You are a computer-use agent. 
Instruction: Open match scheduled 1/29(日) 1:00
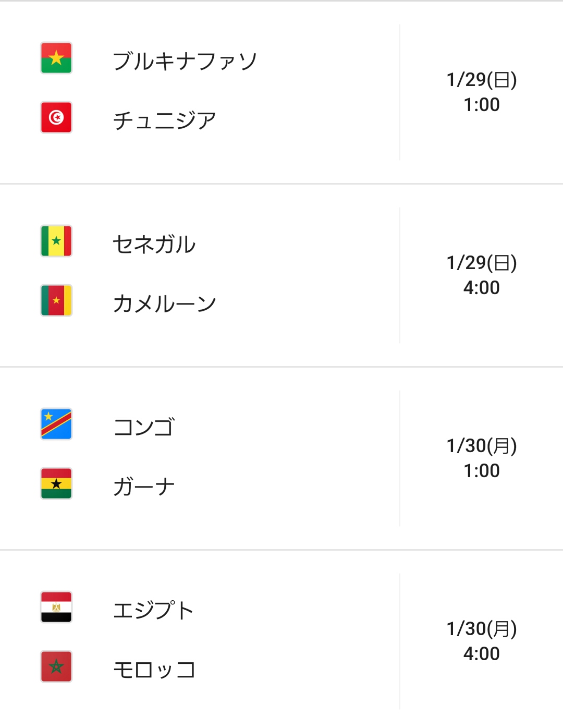click(482, 92)
